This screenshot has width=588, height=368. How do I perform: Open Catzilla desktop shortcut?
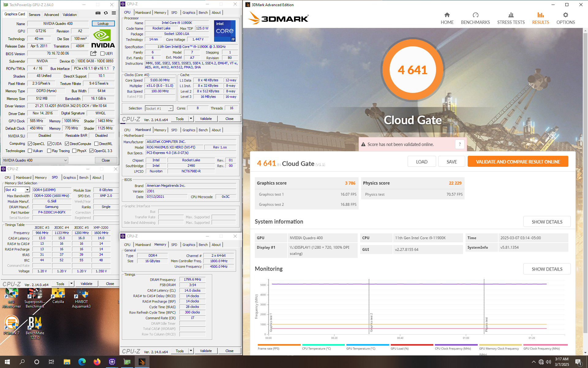(x=58, y=296)
